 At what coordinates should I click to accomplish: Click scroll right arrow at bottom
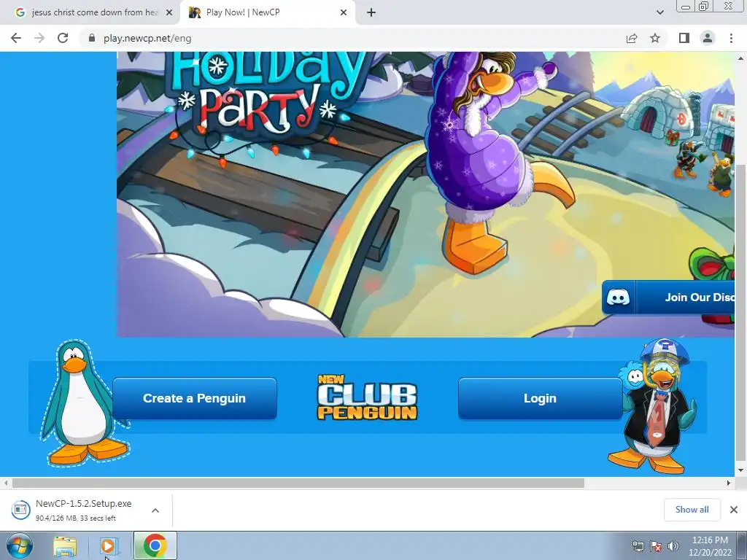point(729,483)
